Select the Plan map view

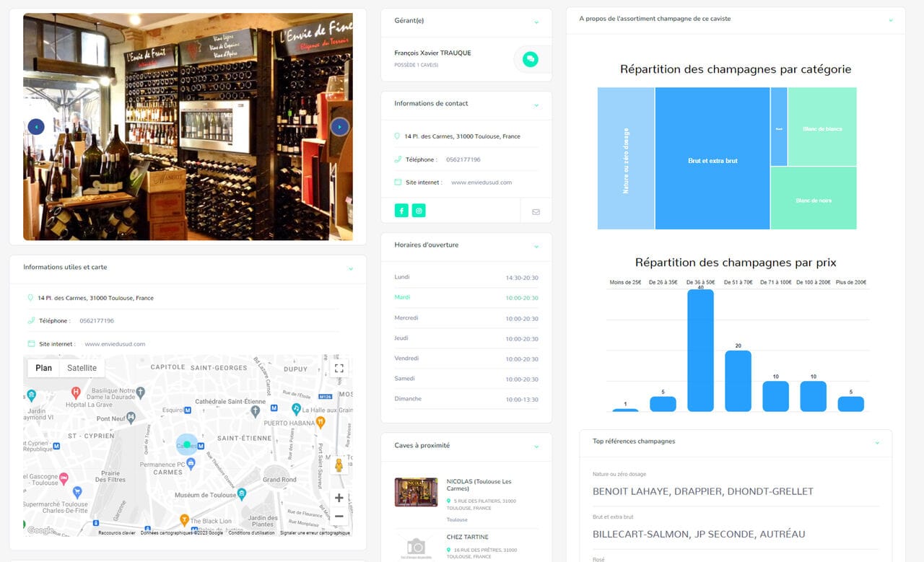(43, 368)
